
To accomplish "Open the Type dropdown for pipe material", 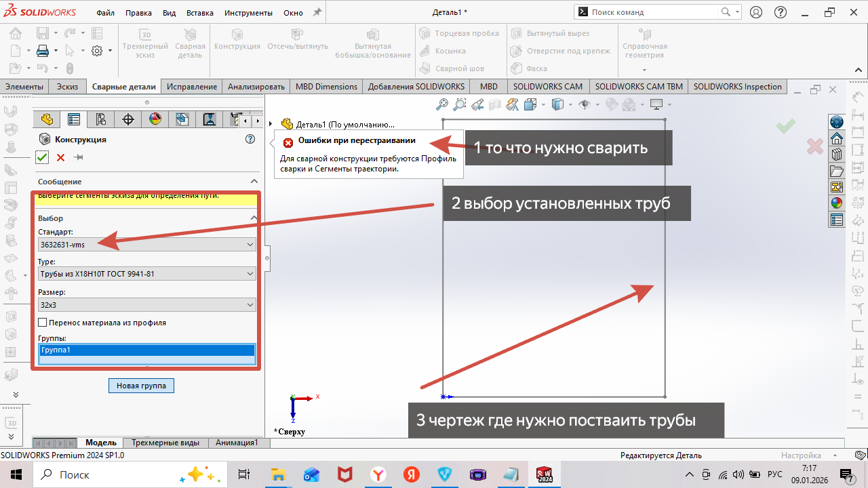I will coord(147,274).
